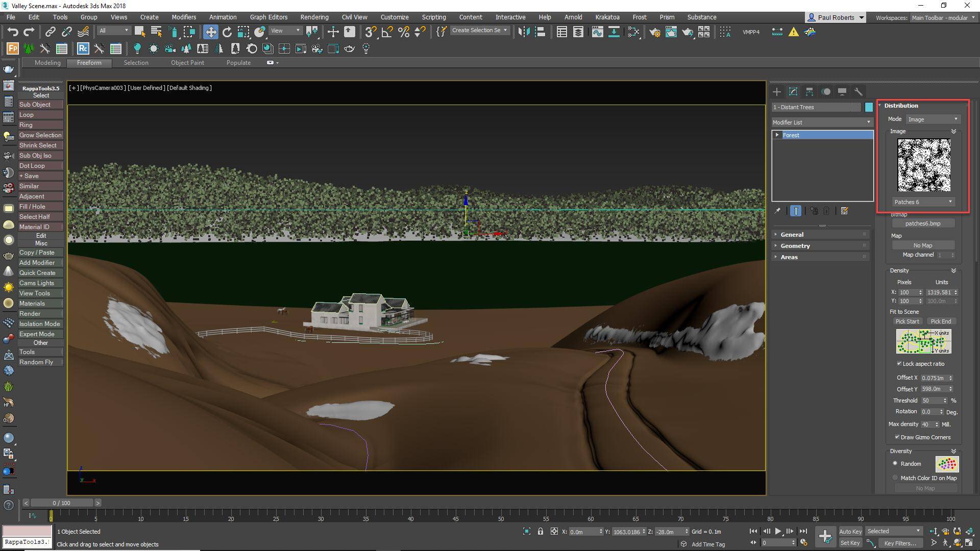Open the Forest Pack toolbar icon
The image size is (980, 551).
(12, 48)
